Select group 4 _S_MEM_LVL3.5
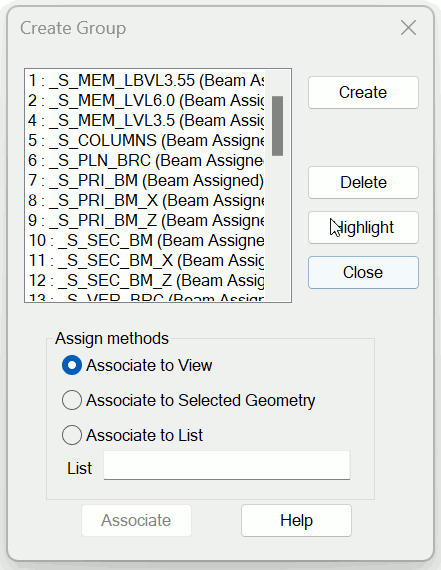 (146, 121)
